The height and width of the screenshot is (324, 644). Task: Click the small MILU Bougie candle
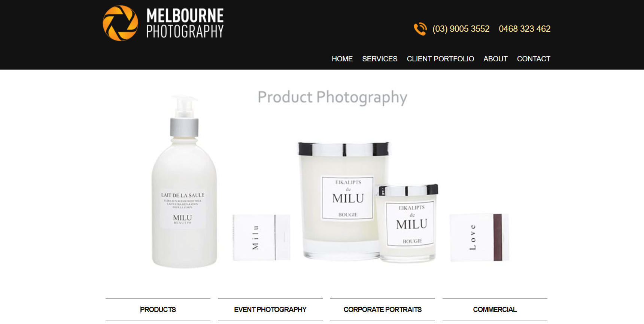click(407, 223)
